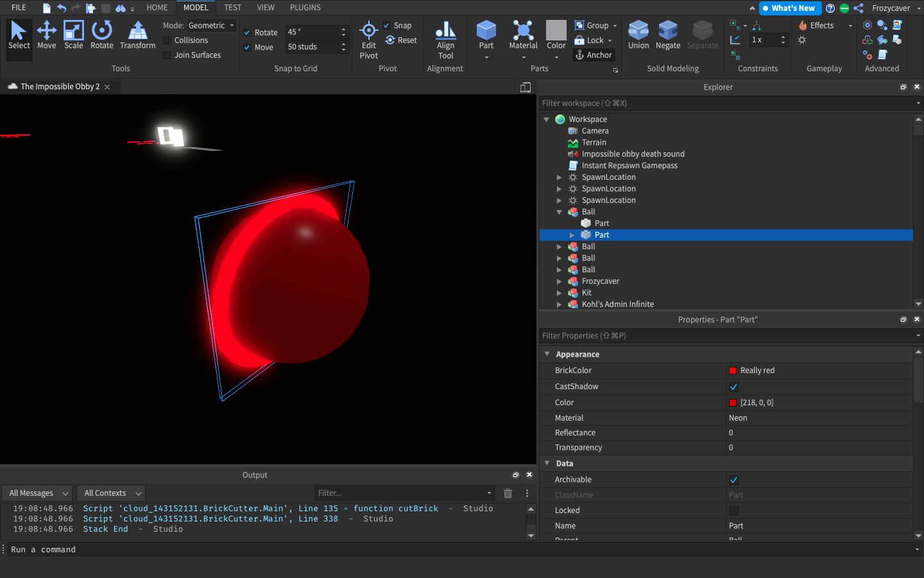Image resolution: width=924 pixels, height=578 pixels.
Task: Open the Mode Geometric dropdown
Action: (211, 26)
